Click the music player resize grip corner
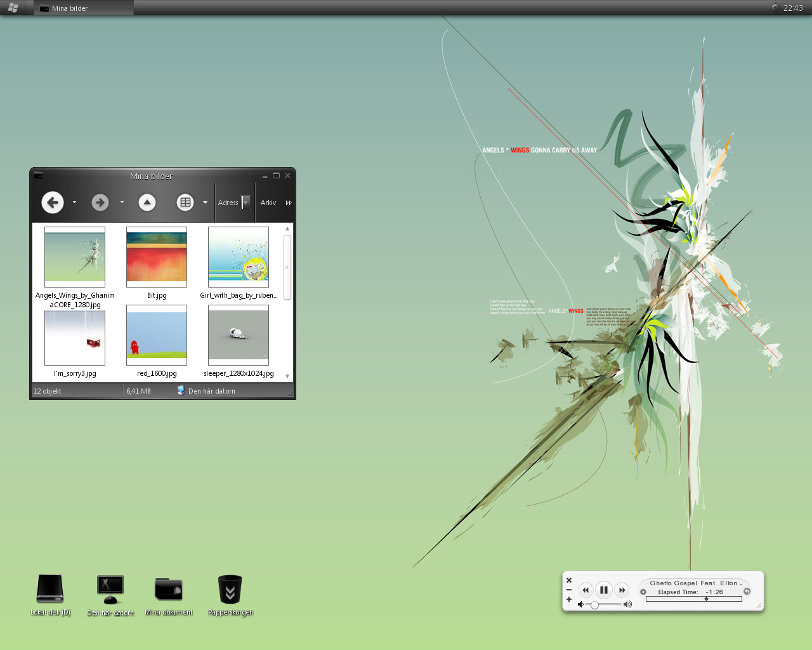The image size is (812, 650). 759,606
